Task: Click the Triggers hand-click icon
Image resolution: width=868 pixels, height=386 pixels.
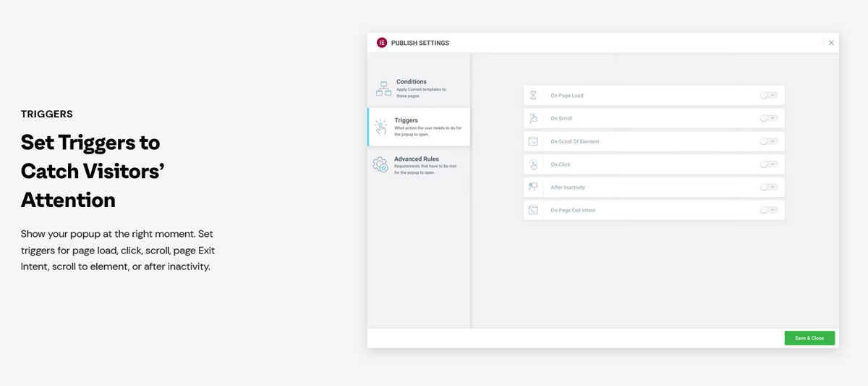Action: click(x=380, y=127)
